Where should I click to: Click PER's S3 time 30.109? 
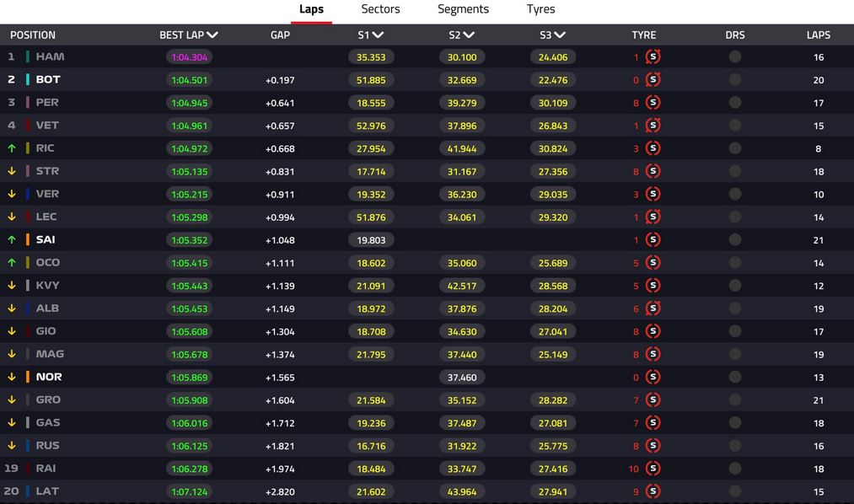(x=553, y=103)
